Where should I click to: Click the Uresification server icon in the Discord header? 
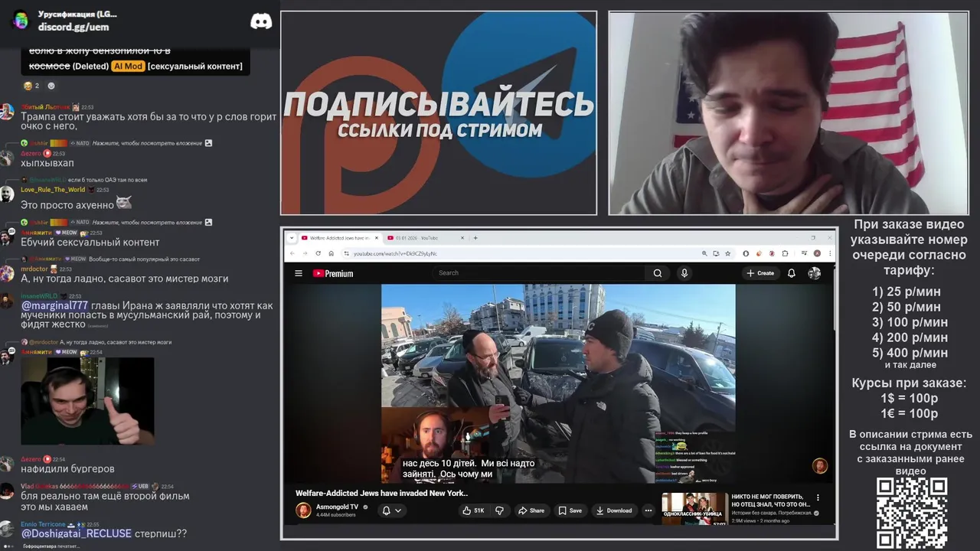tap(21, 21)
